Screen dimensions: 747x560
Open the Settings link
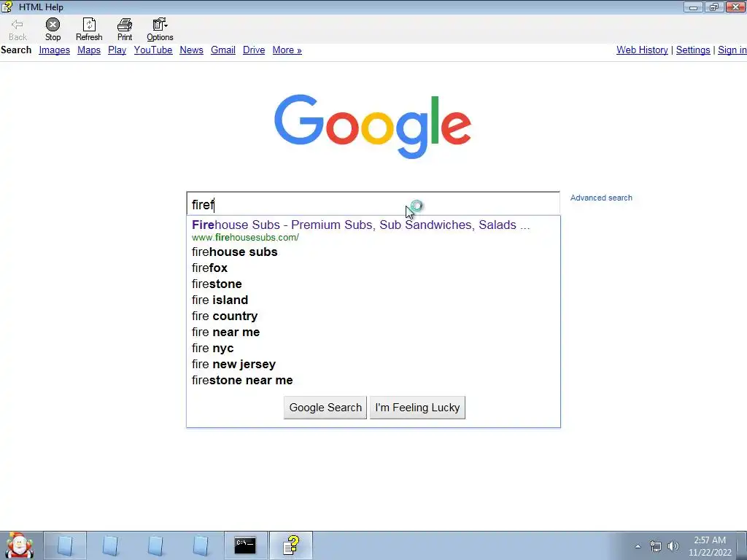(693, 50)
